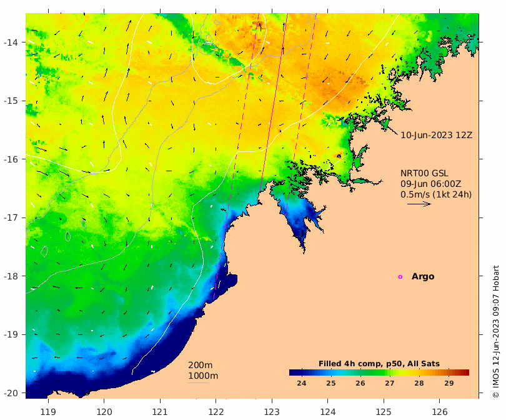Click the current speed scale arrow
506x420 pixels.
click(x=419, y=204)
